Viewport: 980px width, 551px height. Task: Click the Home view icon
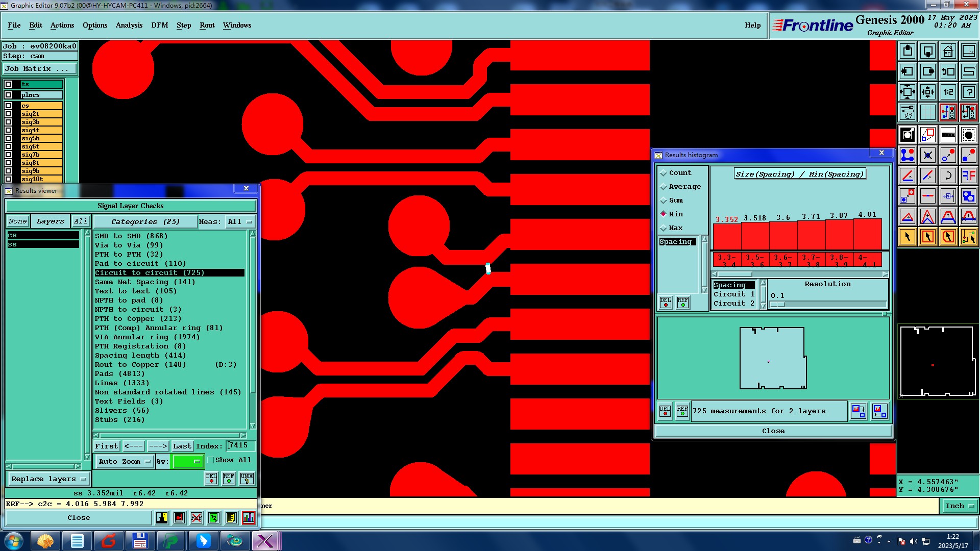948,51
